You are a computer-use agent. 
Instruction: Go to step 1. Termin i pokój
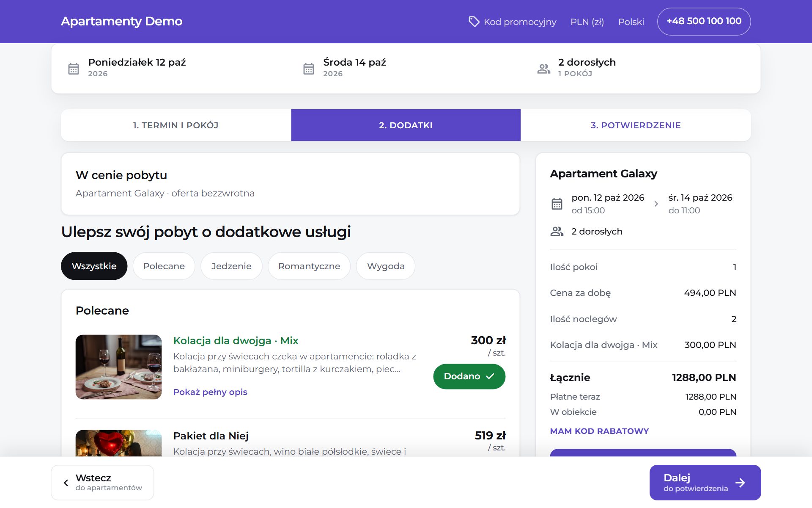point(176,125)
